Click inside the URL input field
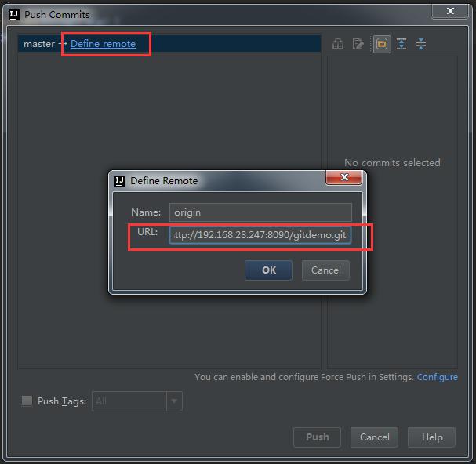The image size is (476, 464). pyautogui.click(x=260, y=235)
